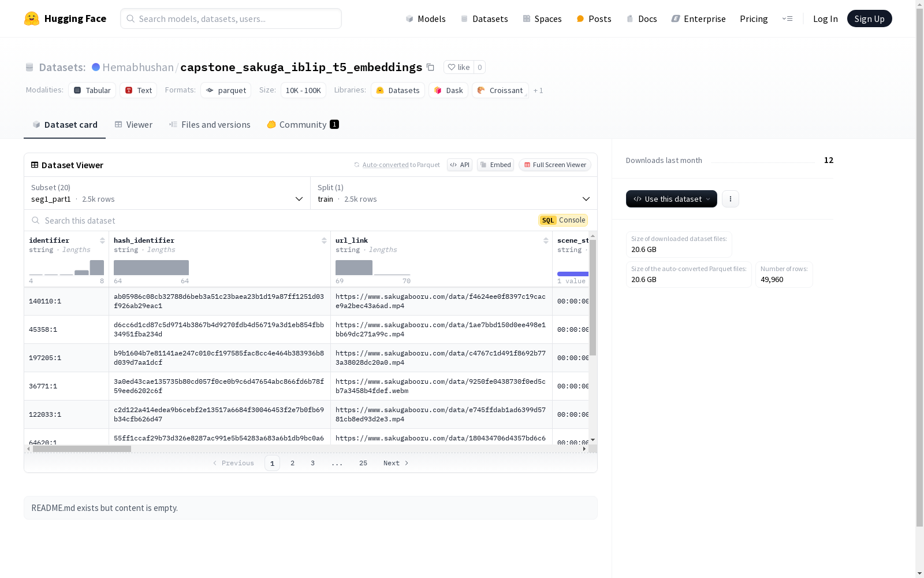This screenshot has height=578, width=924.
Task: Open Enterprise in the top navigation
Action: tap(698, 18)
